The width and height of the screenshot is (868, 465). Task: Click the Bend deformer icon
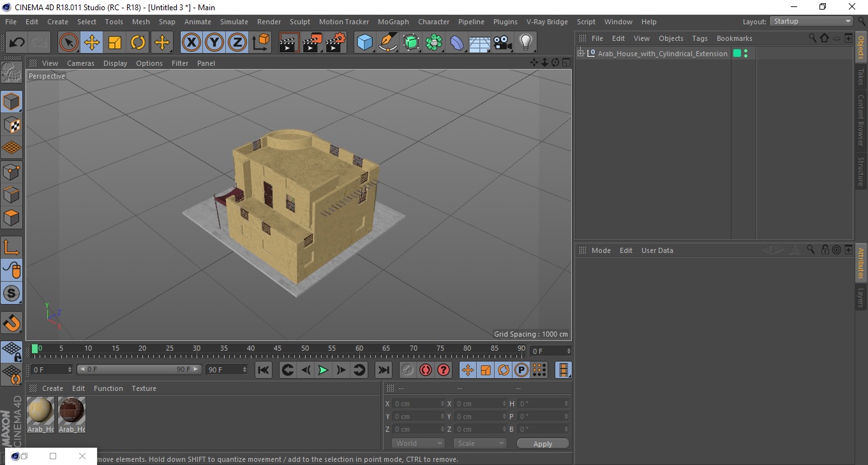(x=458, y=43)
